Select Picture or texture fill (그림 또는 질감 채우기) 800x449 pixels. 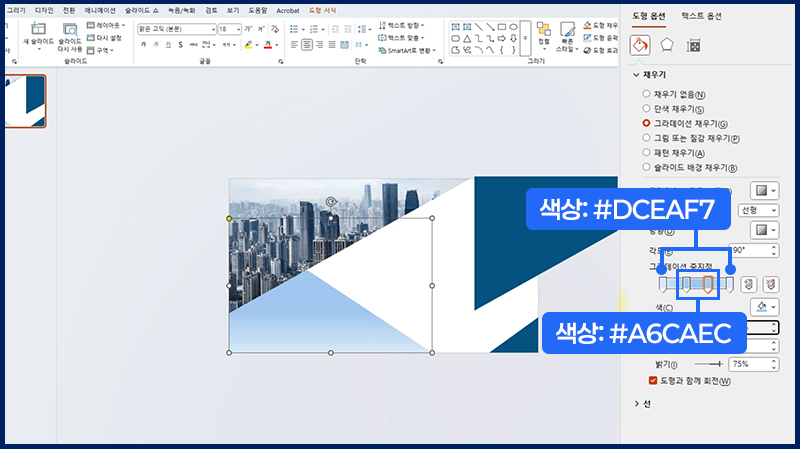click(646, 138)
